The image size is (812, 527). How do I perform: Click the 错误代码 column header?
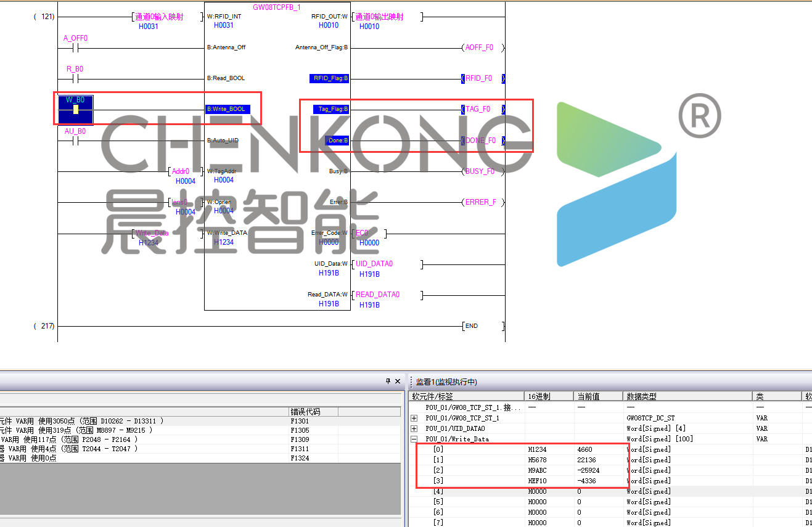pyautogui.click(x=313, y=412)
